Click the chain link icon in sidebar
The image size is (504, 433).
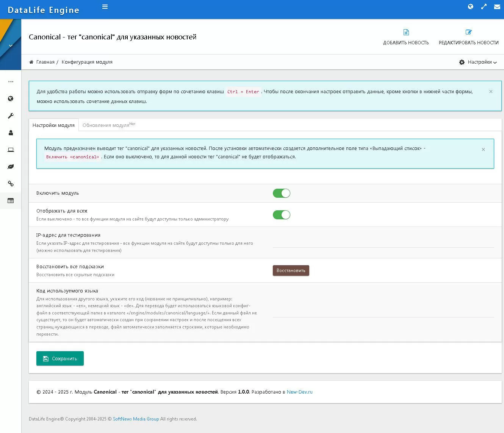11,184
